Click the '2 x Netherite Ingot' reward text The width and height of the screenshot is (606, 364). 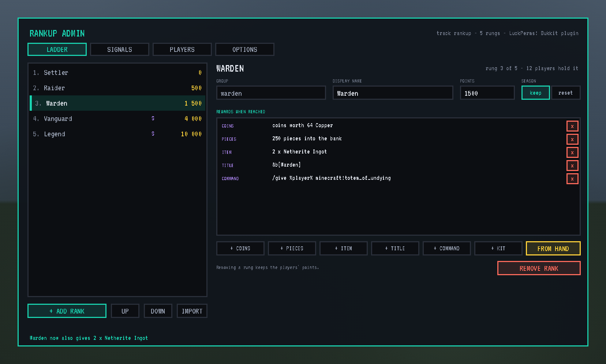[x=300, y=152]
